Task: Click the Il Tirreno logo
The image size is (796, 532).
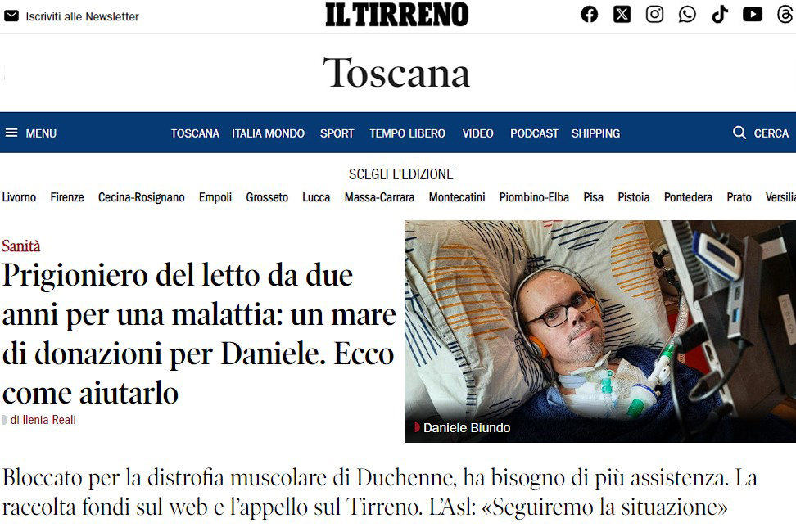Action: (x=397, y=15)
